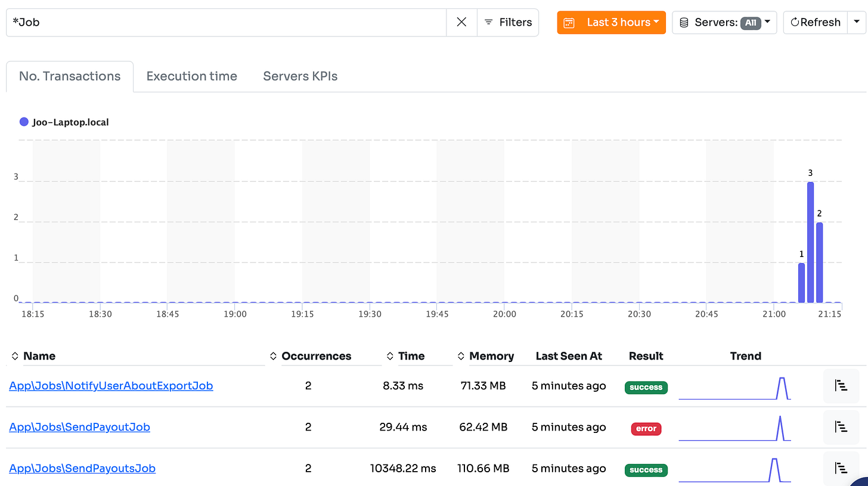Click the trend sparkline for NotifyUserAboutExportJob
The image size is (868, 486).
(734, 388)
